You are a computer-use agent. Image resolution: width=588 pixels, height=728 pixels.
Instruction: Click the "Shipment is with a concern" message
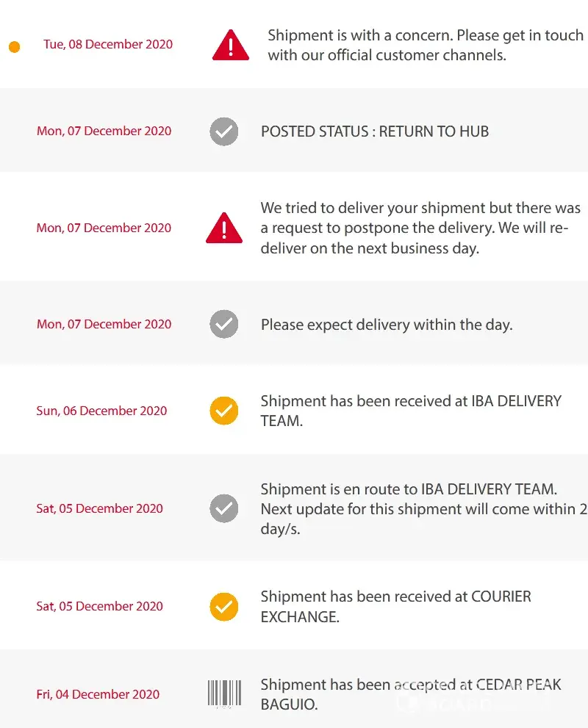click(425, 45)
